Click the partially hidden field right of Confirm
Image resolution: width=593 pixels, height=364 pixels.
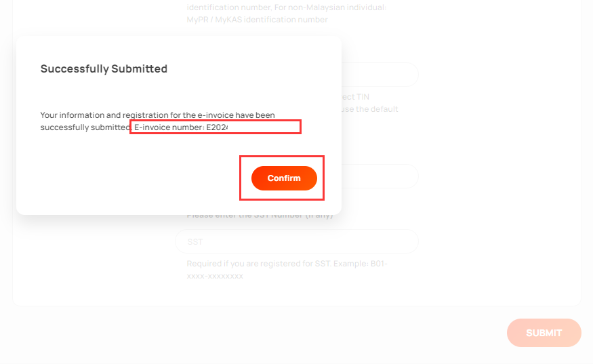(x=380, y=176)
